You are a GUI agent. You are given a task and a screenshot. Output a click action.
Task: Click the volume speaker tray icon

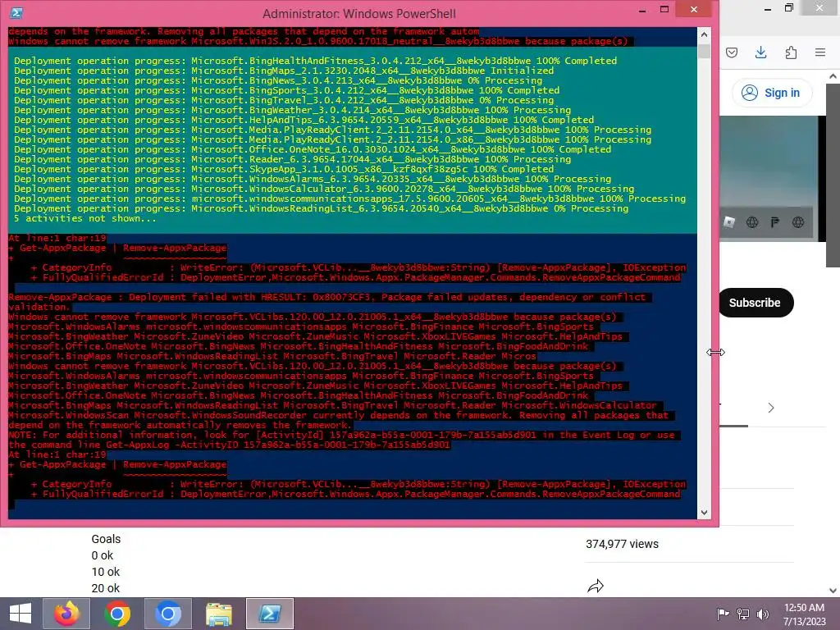(763, 614)
